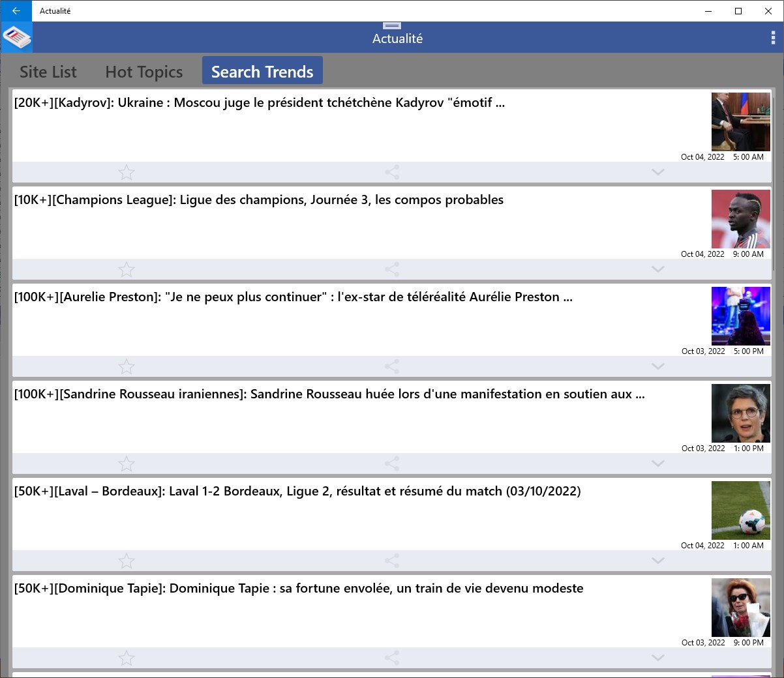Open the three-dot more options menu
784x678 pixels.
[773, 38]
